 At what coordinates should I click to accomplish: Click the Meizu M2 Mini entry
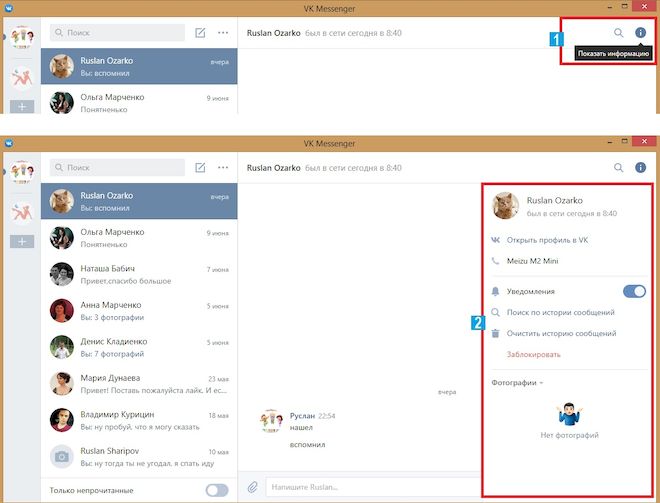pyautogui.click(x=532, y=261)
